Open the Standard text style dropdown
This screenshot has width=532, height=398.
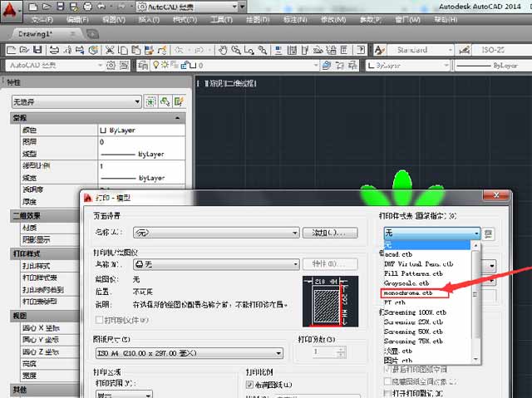[421, 50]
